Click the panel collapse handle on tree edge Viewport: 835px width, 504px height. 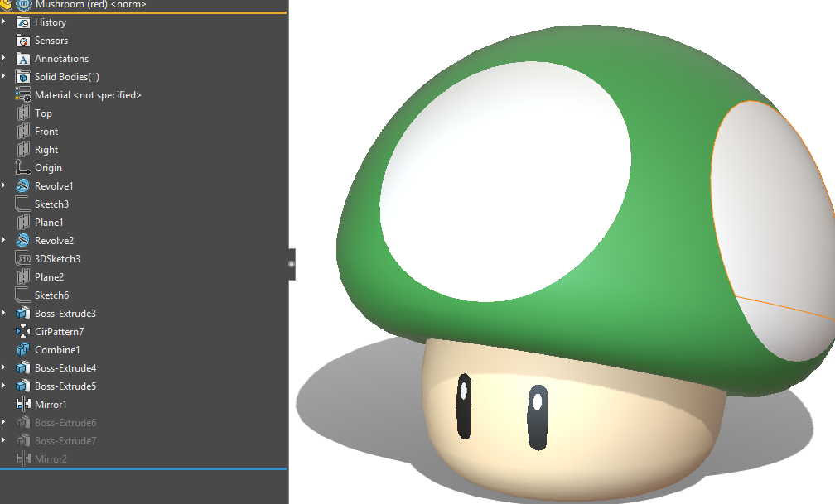tap(292, 264)
